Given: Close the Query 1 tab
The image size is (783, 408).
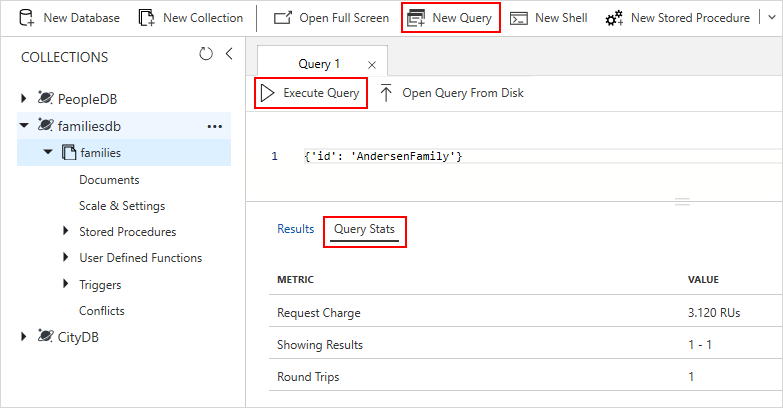Looking at the screenshot, I should pos(372,65).
